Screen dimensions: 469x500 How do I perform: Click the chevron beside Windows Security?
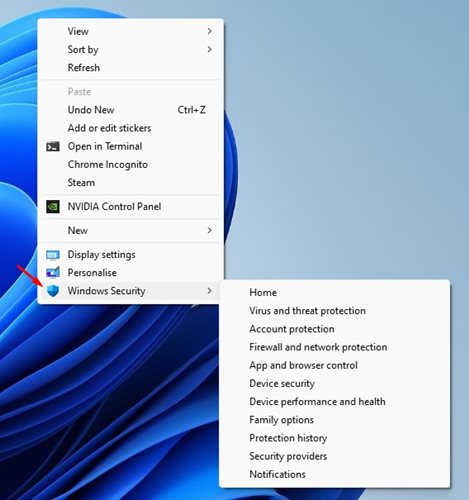point(209,291)
